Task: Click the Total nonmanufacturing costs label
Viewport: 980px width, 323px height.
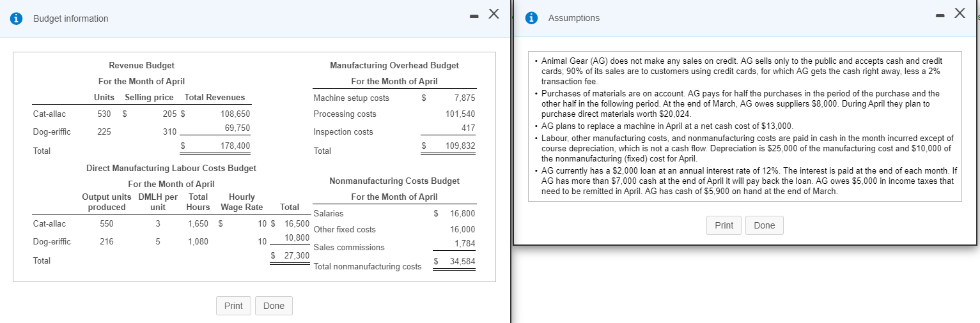Action: point(368,266)
